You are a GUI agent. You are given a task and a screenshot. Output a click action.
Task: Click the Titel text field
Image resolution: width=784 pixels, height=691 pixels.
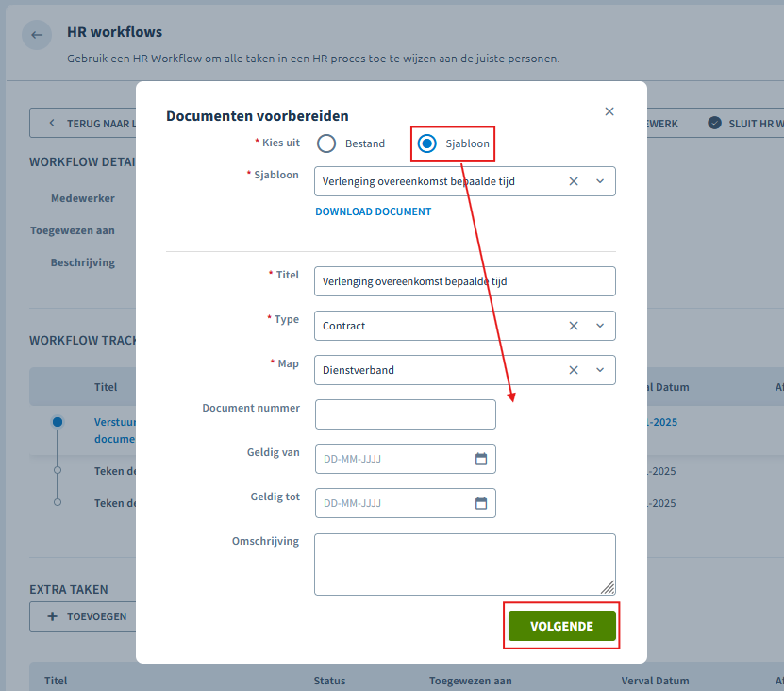click(x=465, y=281)
